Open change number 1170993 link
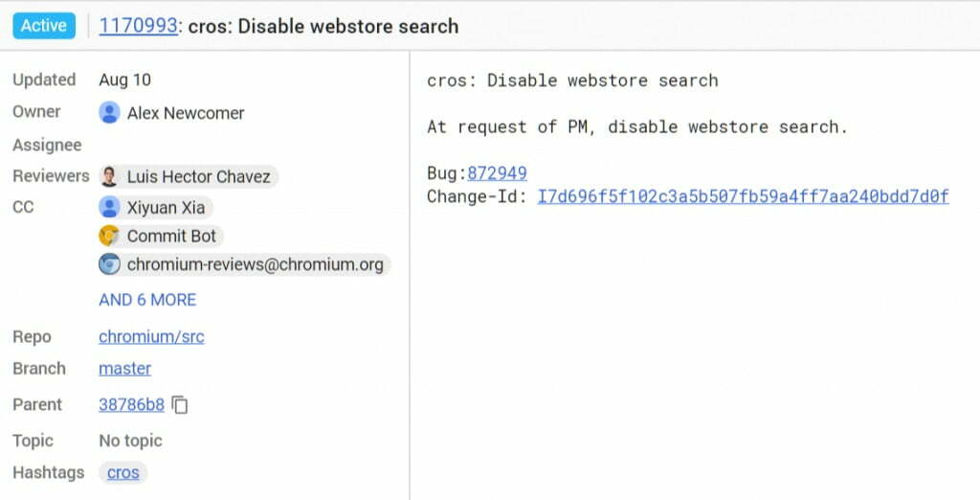The height and width of the screenshot is (500, 980). point(138,26)
